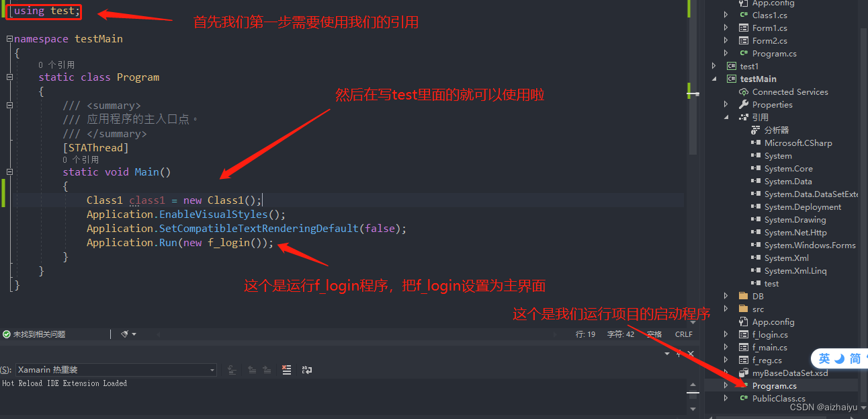Image resolution: width=868 pixels, height=419 pixels.
Task: Expand the Properties node
Action: click(726, 104)
